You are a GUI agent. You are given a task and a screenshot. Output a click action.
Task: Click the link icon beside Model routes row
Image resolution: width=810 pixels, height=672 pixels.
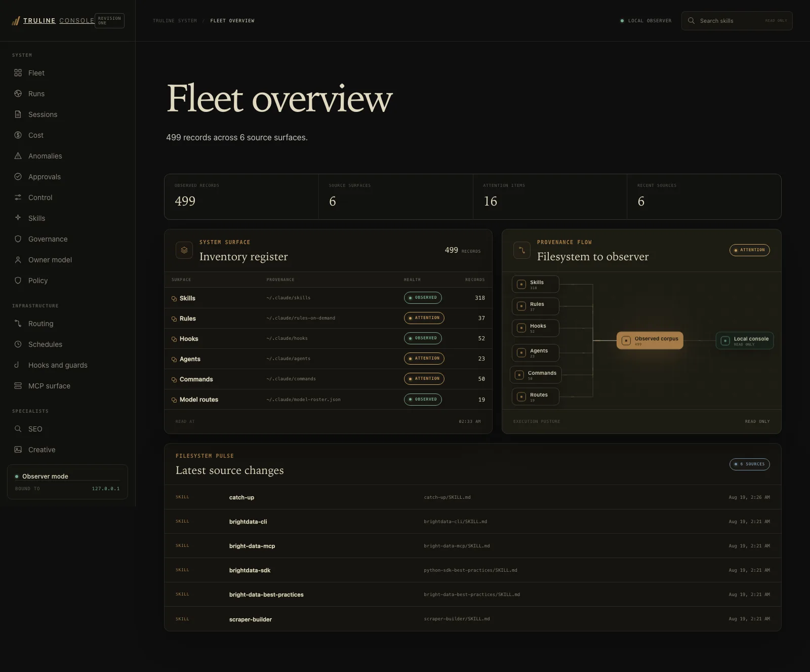[x=174, y=400]
